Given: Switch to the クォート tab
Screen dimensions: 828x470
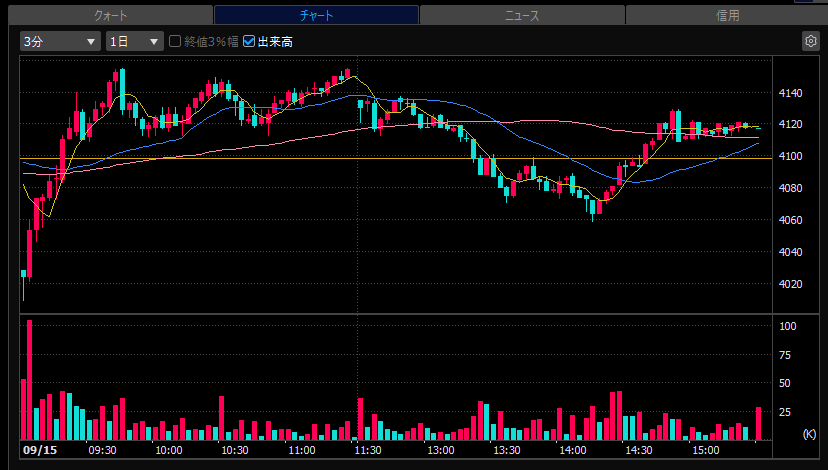Looking at the screenshot, I should tap(111, 15).
